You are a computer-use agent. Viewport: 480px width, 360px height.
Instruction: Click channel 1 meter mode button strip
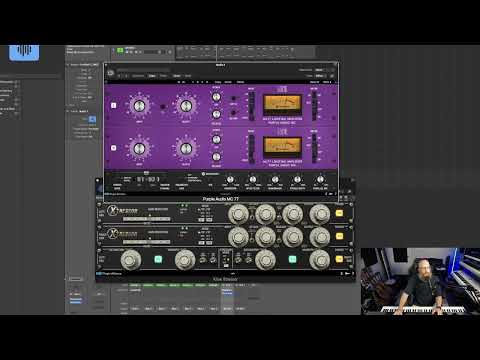314,106
